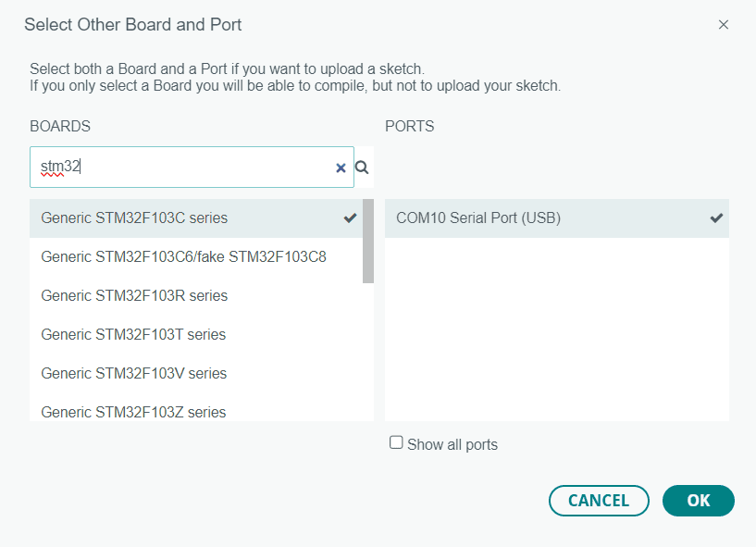Click the boards list scrollbar thumb
Image resolution: width=756 pixels, height=547 pixels.
tap(368, 241)
